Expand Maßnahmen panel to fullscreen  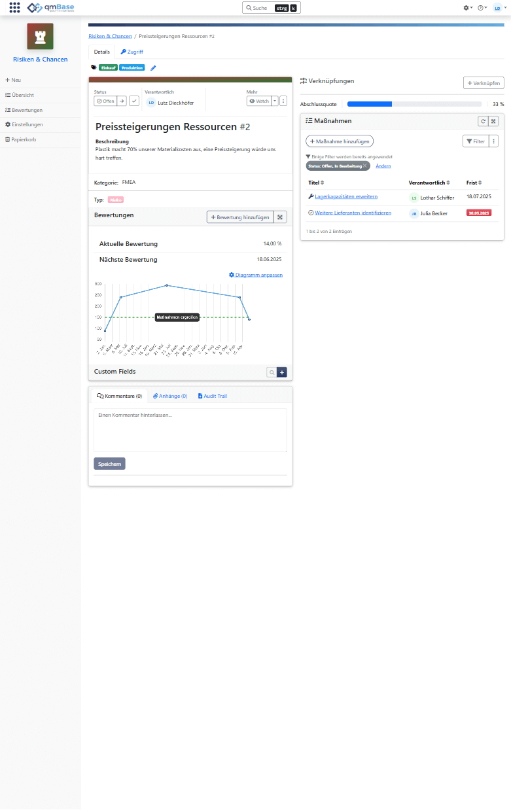click(494, 121)
